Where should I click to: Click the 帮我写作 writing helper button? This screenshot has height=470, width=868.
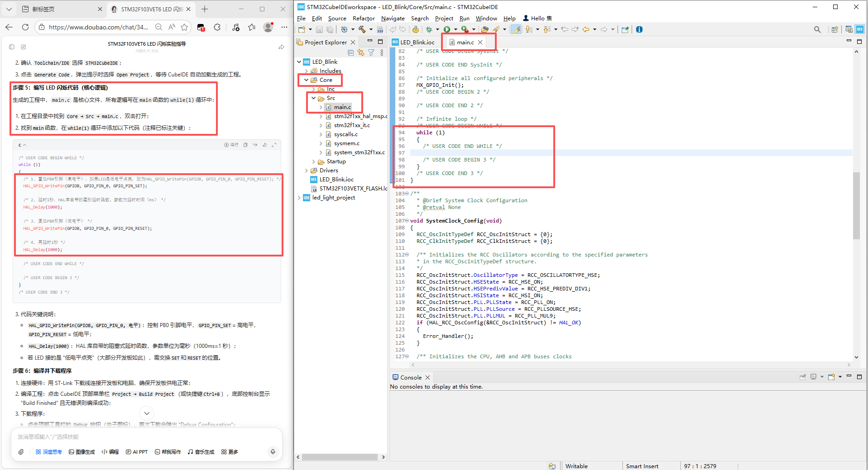168,451
